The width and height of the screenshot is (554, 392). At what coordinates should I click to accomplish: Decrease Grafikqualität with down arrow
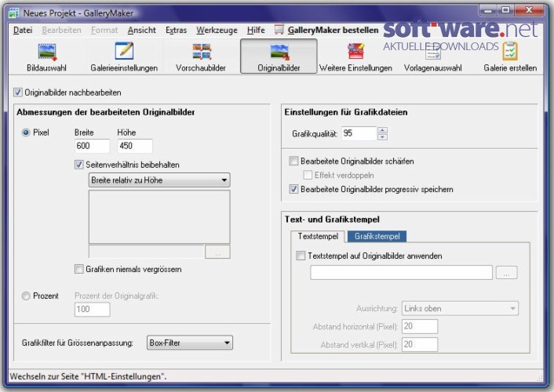(382, 137)
